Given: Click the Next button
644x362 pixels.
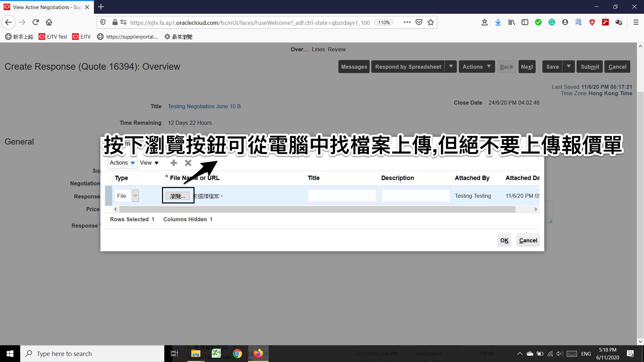Looking at the screenshot, I should point(527,67).
